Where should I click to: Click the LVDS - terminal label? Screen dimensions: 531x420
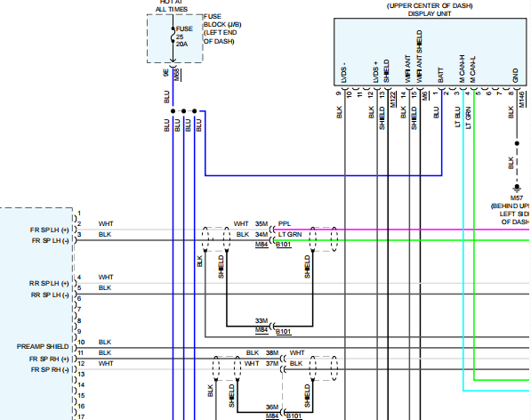[x=344, y=73]
